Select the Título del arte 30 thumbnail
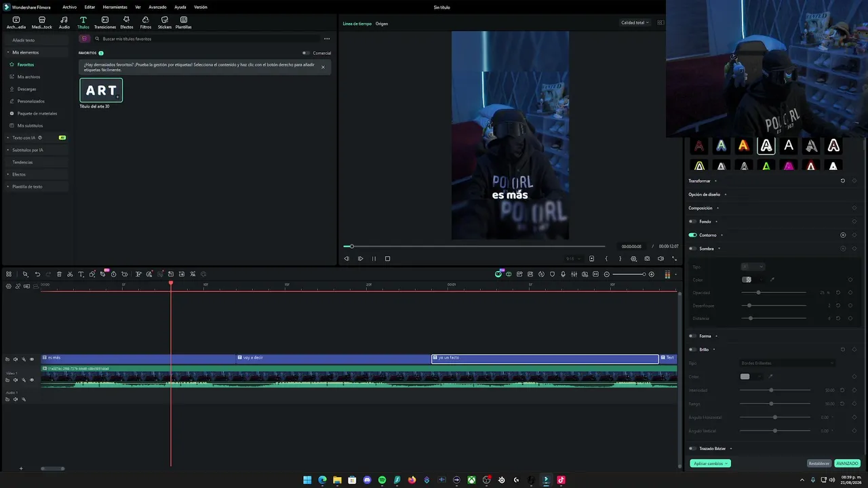Image resolution: width=868 pixels, height=488 pixels. click(x=101, y=91)
